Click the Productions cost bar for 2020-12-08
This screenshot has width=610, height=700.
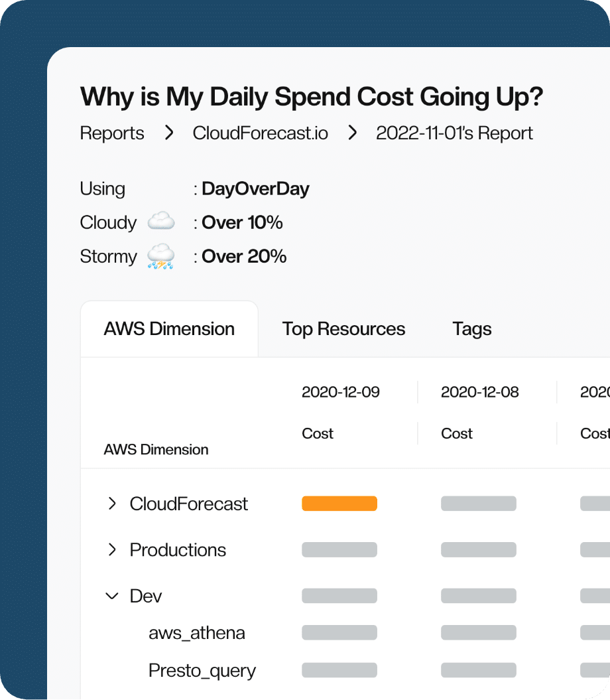[478, 550]
